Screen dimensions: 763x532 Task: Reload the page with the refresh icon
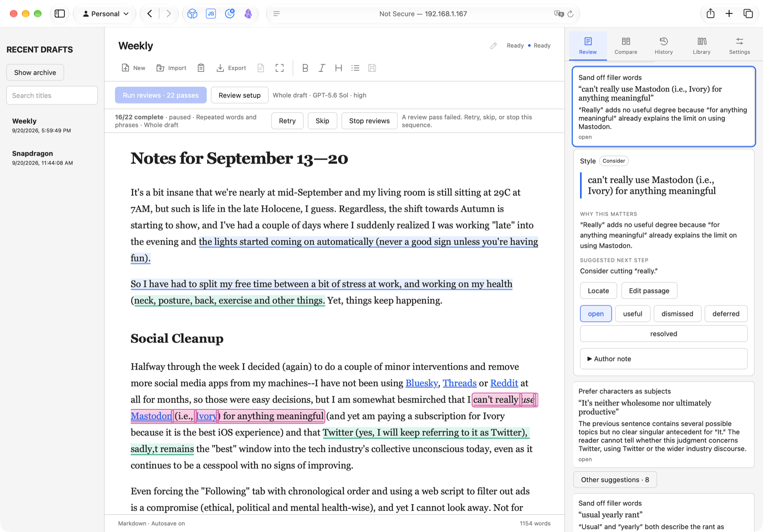point(570,14)
